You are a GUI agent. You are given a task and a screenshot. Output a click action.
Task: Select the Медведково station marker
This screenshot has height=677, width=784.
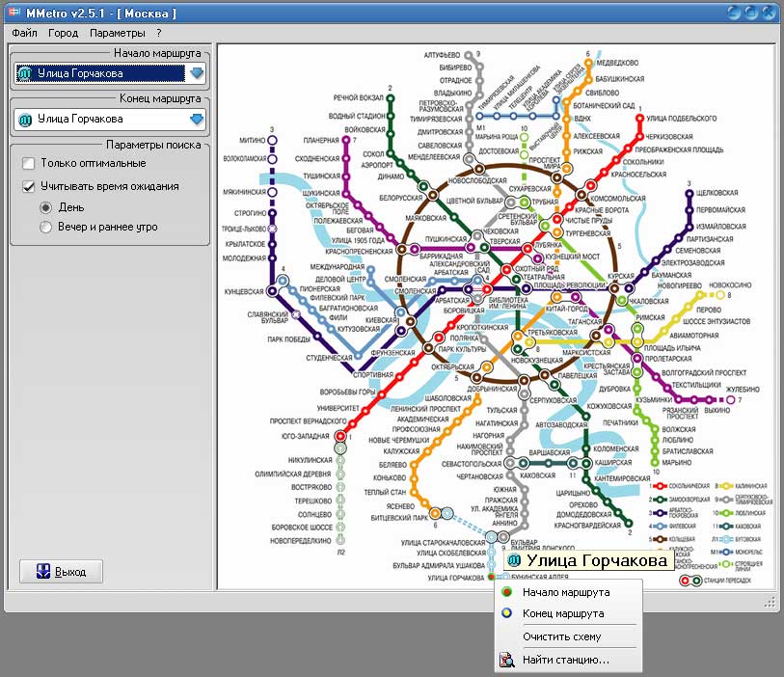[x=588, y=63]
